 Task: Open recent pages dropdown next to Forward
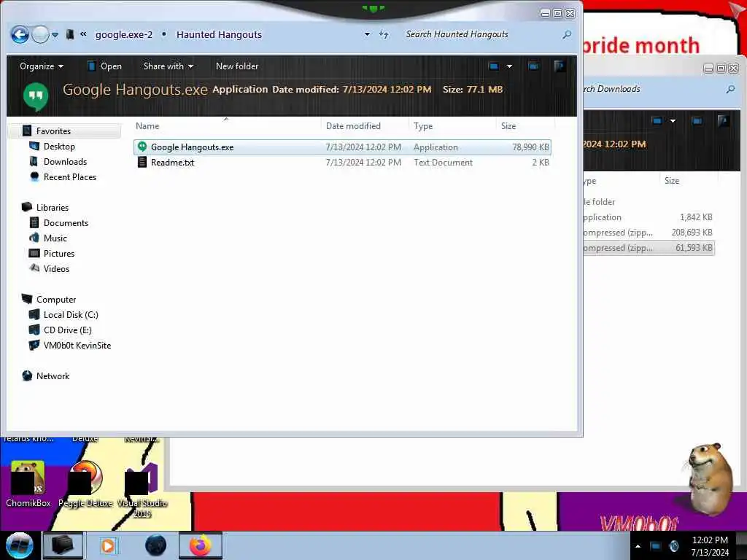tap(55, 35)
